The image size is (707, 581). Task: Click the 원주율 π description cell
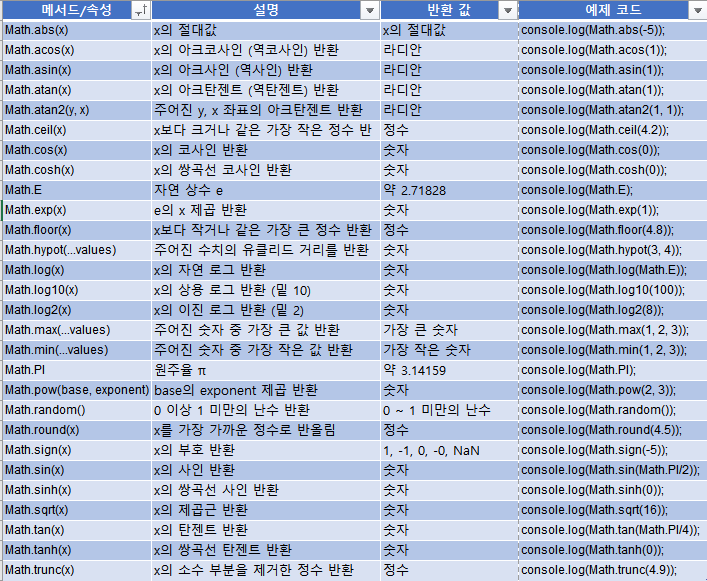(x=266, y=370)
